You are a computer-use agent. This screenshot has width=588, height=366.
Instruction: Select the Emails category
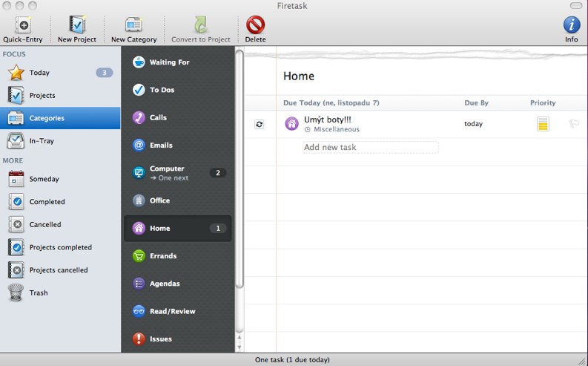click(178, 145)
